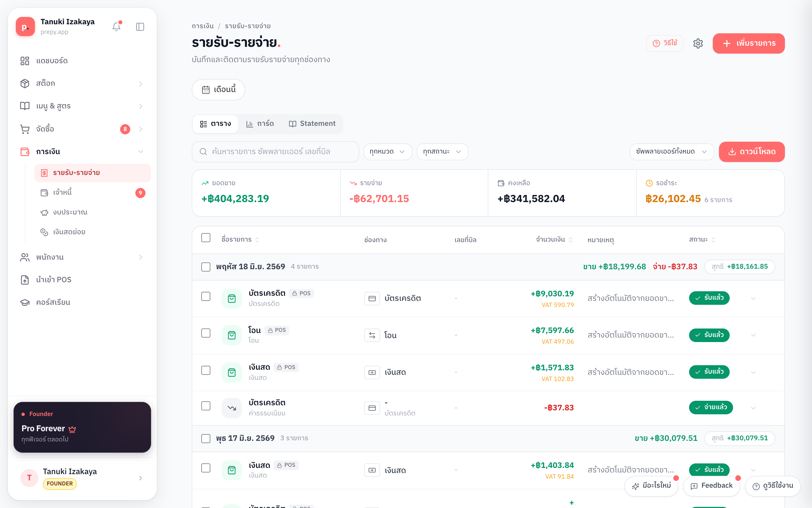Check the พุธ 17 มิ.ย. 2569 group checkbox

tap(206, 439)
